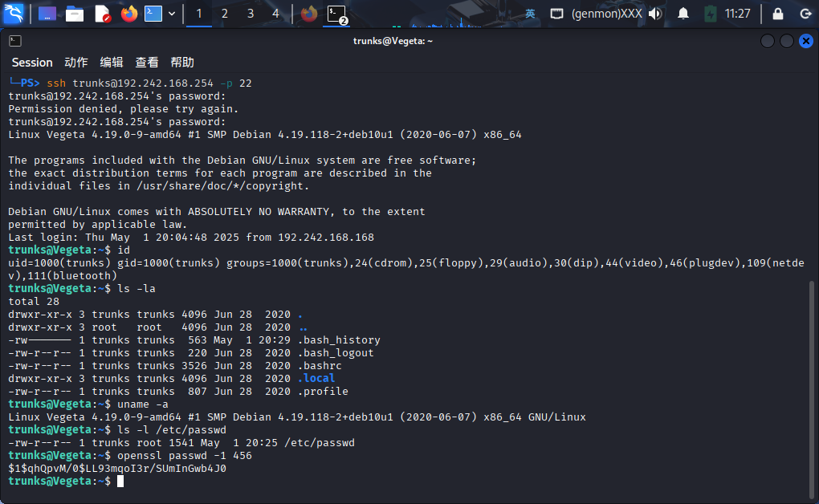Switch to workspace 2
The image size is (819, 504).
pos(225,14)
